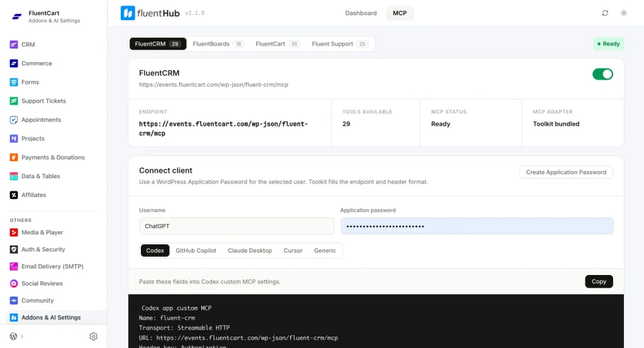This screenshot has height=348, width=644.
Task: Click the Appointments sidebar icon
Action: click(x=14, y=120)
